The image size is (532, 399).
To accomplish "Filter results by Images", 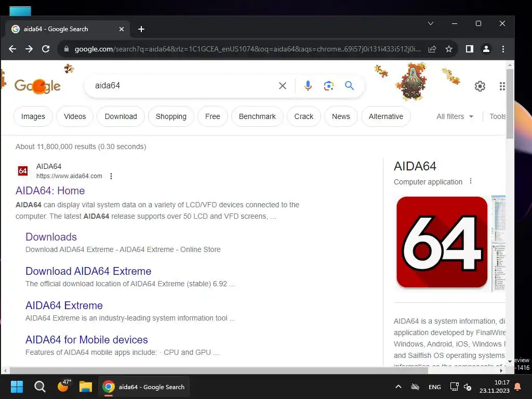I will click(33, 116).
